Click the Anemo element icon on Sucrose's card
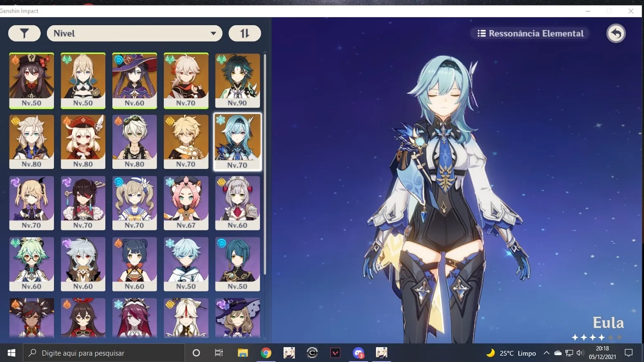This screenshot has width=644, height=362. click(15, 243)
